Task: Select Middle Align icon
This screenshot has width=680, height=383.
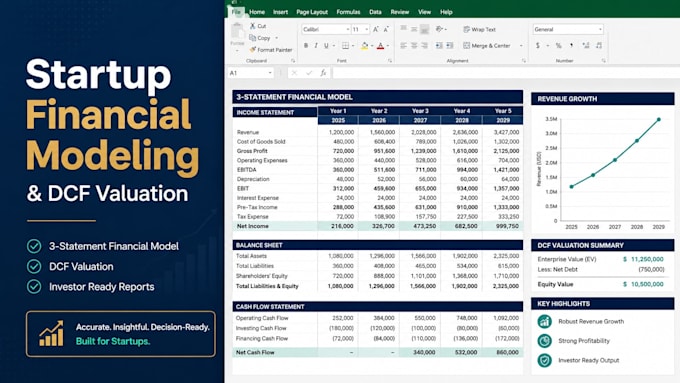Action: 414,29
